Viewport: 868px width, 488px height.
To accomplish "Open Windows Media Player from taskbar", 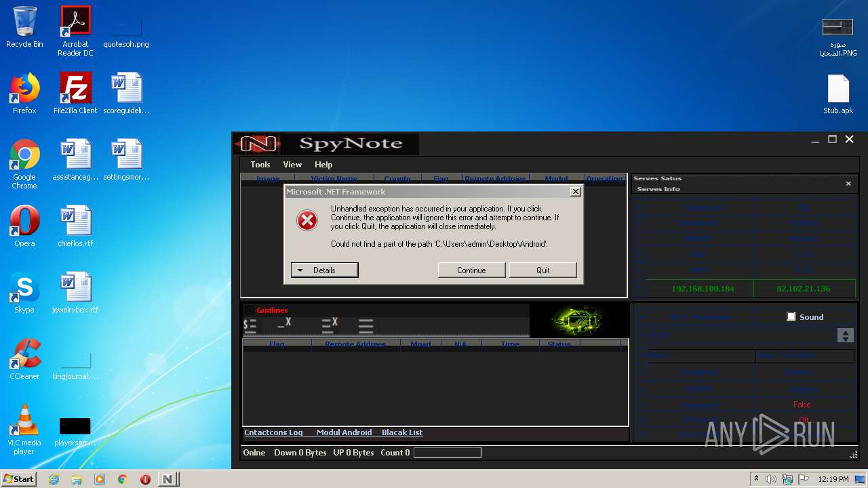I will coord(100,479).
